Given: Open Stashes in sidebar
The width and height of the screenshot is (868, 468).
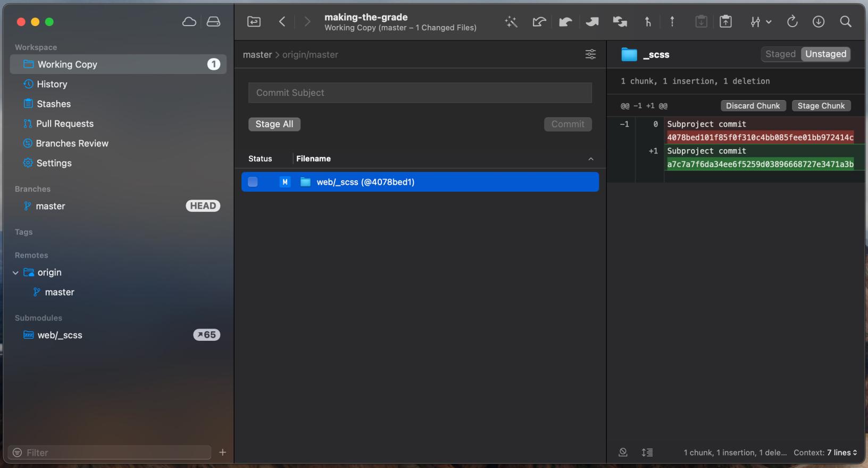Looking at the screenshot, I should pyautogui.click(x=118, y=104).
